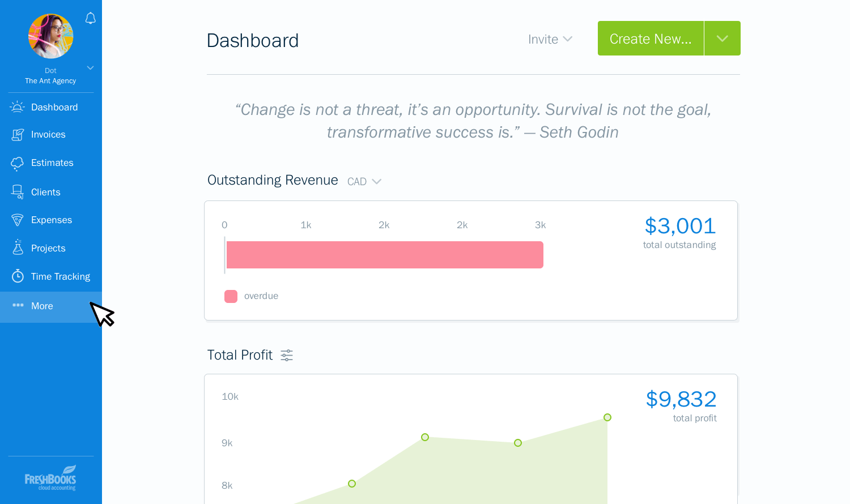
Task: Open the Invite dropdown
Action: click(549, 39)
